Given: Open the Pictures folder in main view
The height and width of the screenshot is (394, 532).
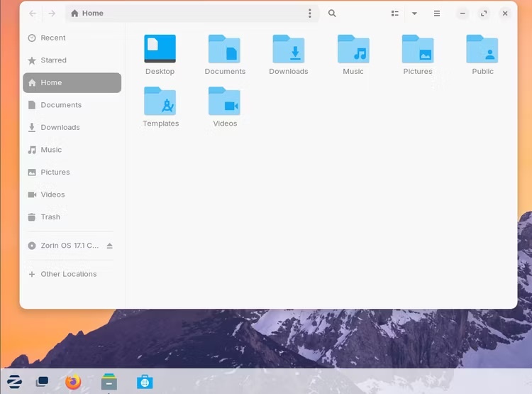Looking at the screenshot, I should 418,49.
